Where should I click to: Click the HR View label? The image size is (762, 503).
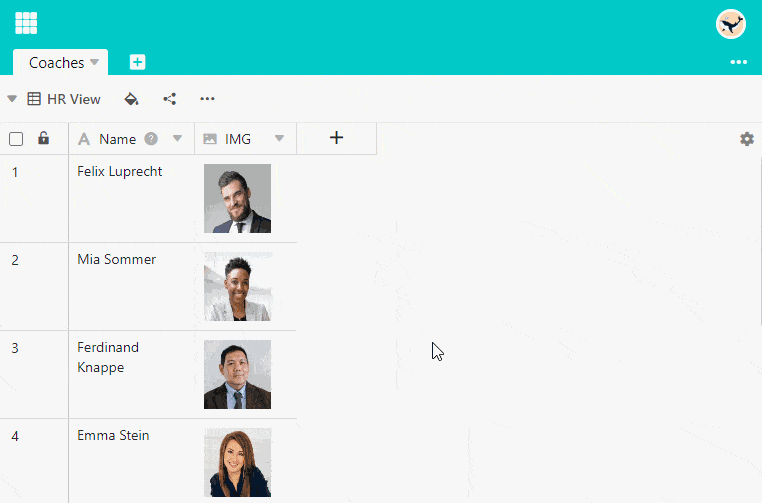73,99
